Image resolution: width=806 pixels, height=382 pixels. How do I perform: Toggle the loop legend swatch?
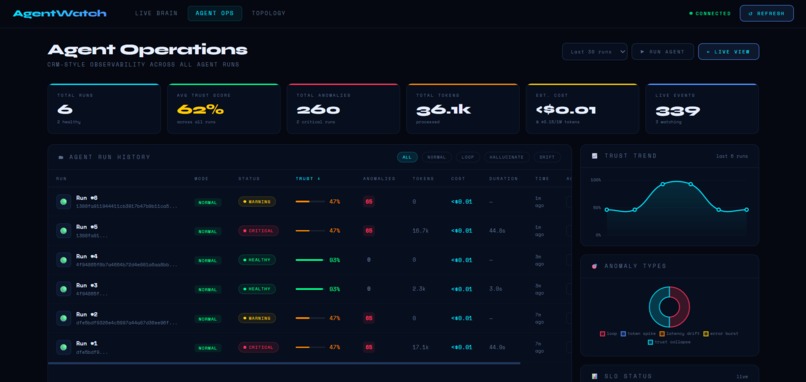602,334
